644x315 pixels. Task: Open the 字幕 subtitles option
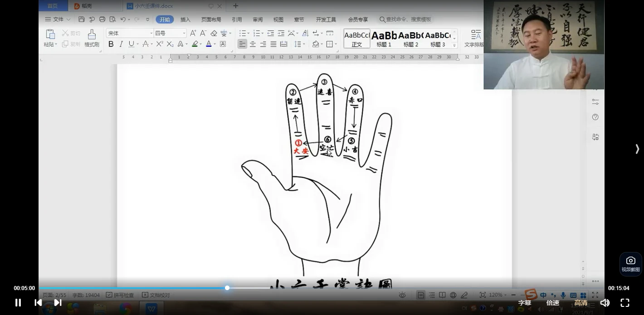(x=525, y=303)
